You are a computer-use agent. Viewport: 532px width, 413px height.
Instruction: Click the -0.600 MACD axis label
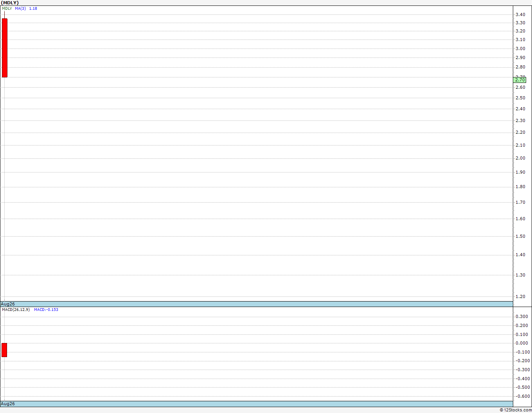click(x=522, y=396)
